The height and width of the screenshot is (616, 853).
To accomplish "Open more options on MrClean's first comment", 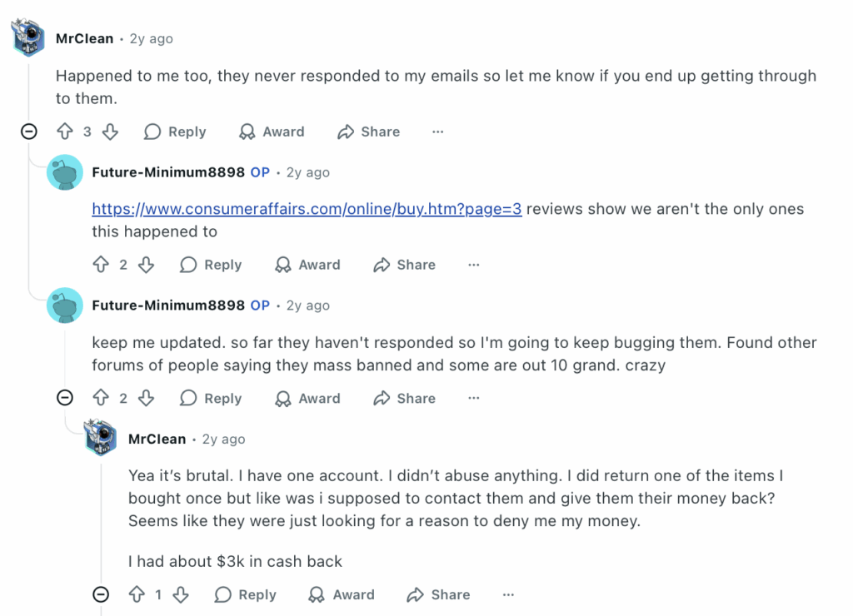I will tap(437, 132).
